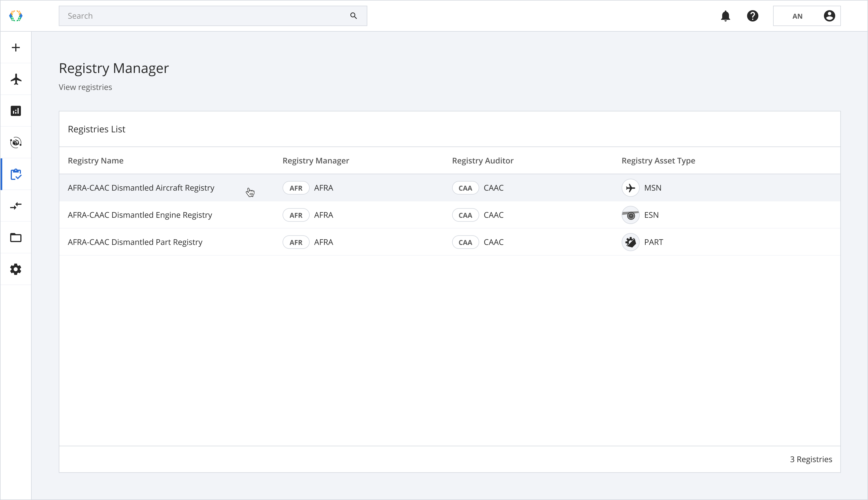Open the AN user account menu

[806, 16]
